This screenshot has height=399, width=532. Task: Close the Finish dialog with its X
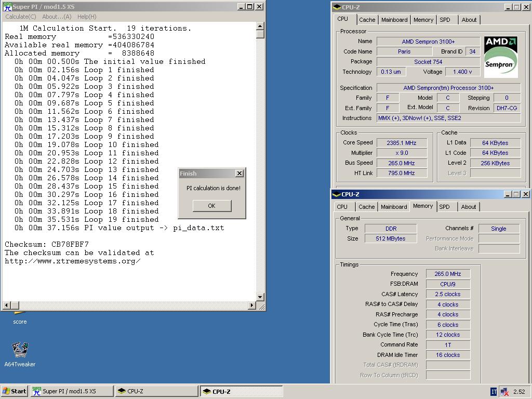click(x=240, y=174)
